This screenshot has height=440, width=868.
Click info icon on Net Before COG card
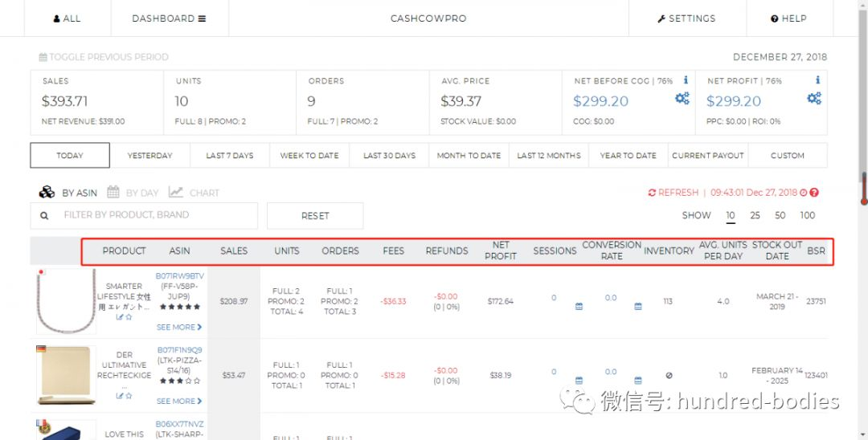[686, 80]
